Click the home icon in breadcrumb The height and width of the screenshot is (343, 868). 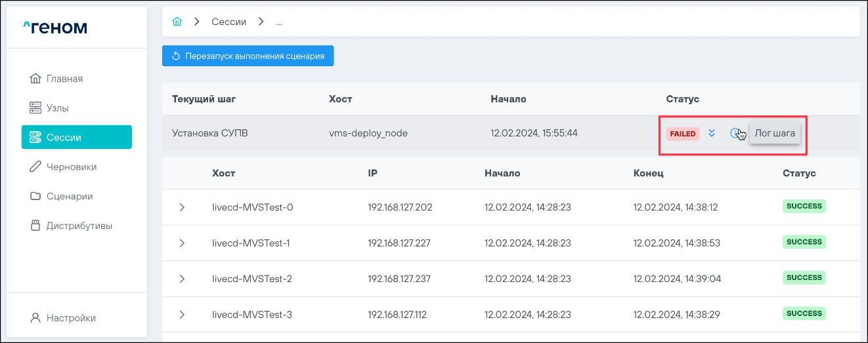click(x=177, y=22)
